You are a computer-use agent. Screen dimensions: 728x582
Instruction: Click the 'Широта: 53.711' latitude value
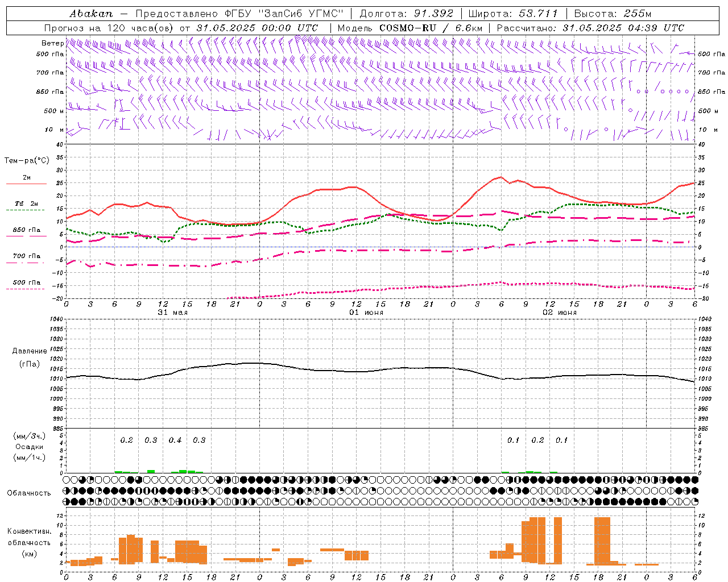point(513,14)
